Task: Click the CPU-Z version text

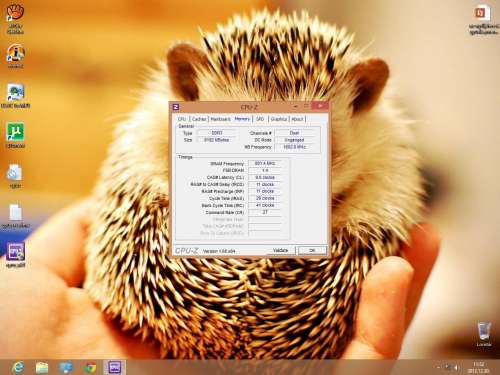Action: pos(219,251)
